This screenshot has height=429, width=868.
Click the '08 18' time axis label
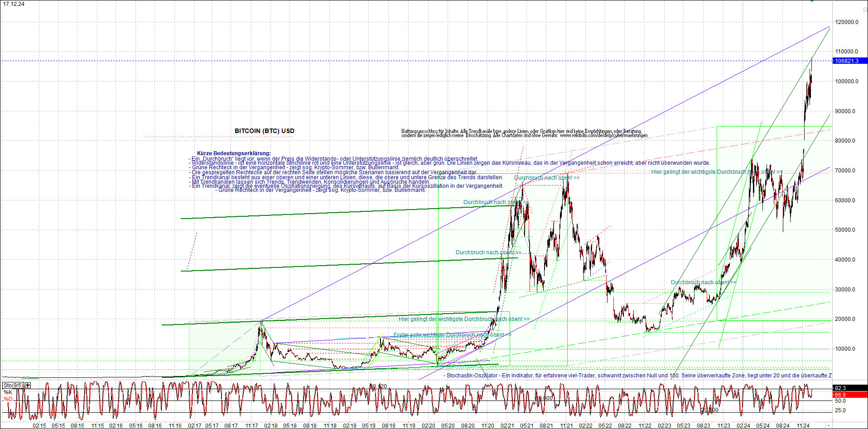click(x=310, y=426)
